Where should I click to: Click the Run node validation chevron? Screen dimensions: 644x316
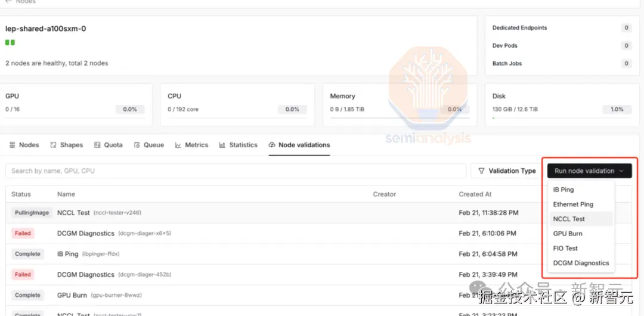pyautogui.click(x=621, y=171)
